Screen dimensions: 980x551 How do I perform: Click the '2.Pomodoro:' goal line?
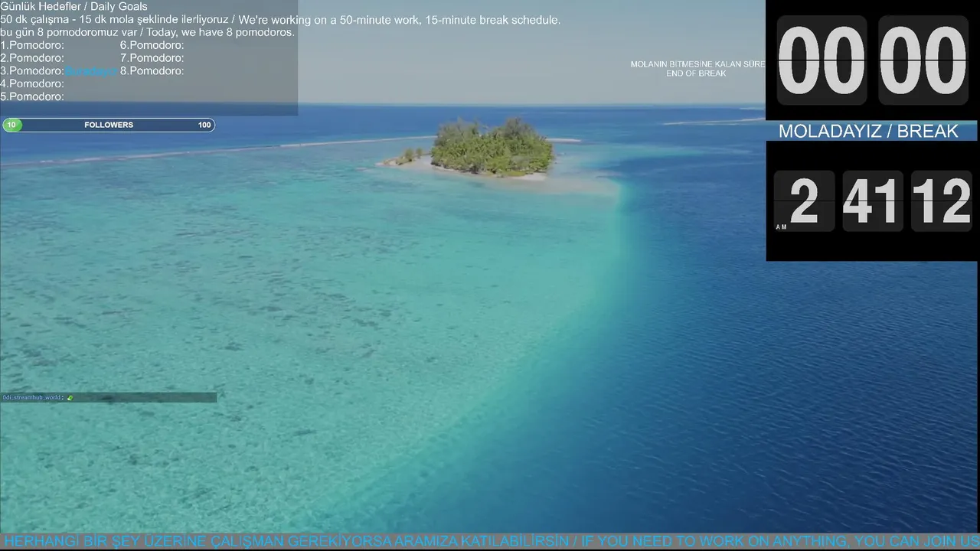(x=32, y=58)
